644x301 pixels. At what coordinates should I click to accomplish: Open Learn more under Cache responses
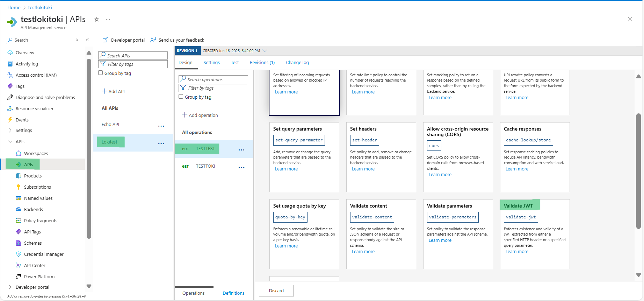(x=517, y=169)
